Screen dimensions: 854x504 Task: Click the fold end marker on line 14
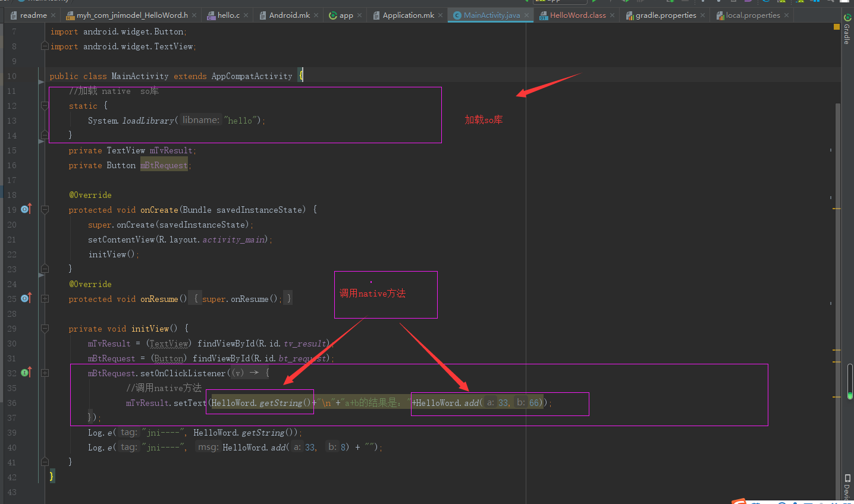click(45, 135)
